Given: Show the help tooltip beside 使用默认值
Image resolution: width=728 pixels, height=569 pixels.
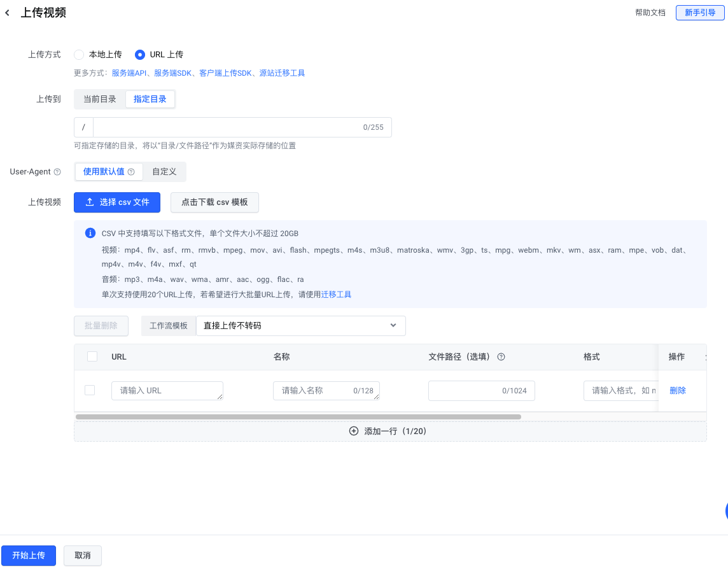Looking at the screenshot, I should (x=131, y=172).
